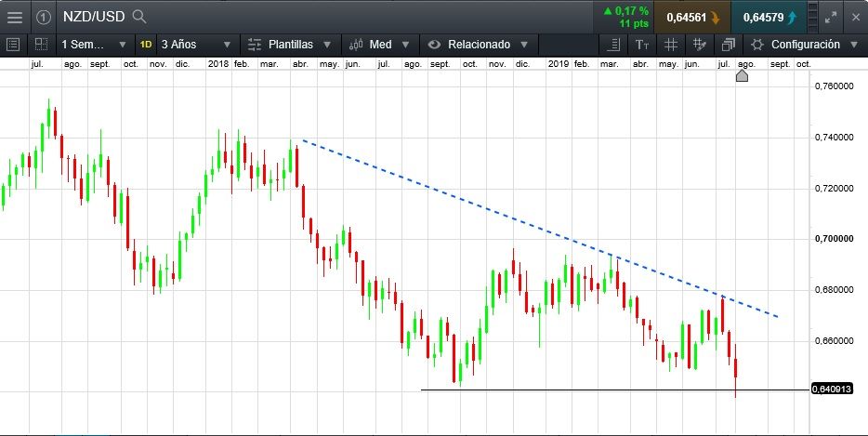The height and width of the screenshot is (436, 868).
Task: Click the sentiment bar indicator next to buy price
Action: tap(812, 17)
